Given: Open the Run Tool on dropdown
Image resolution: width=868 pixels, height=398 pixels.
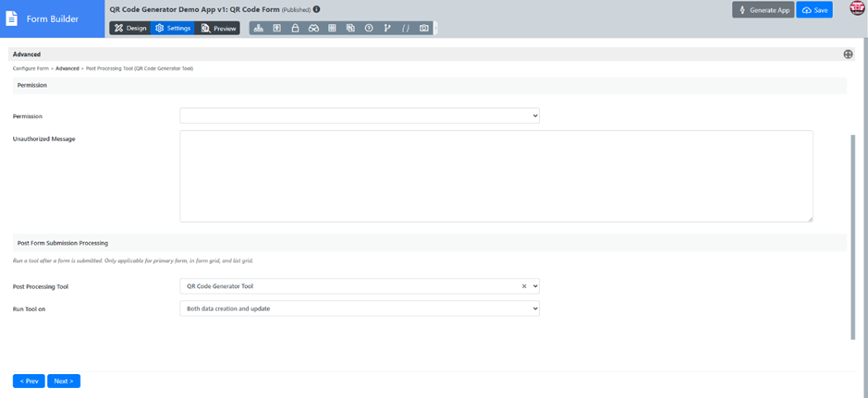Looking at the screenshot, I should 359,308.
